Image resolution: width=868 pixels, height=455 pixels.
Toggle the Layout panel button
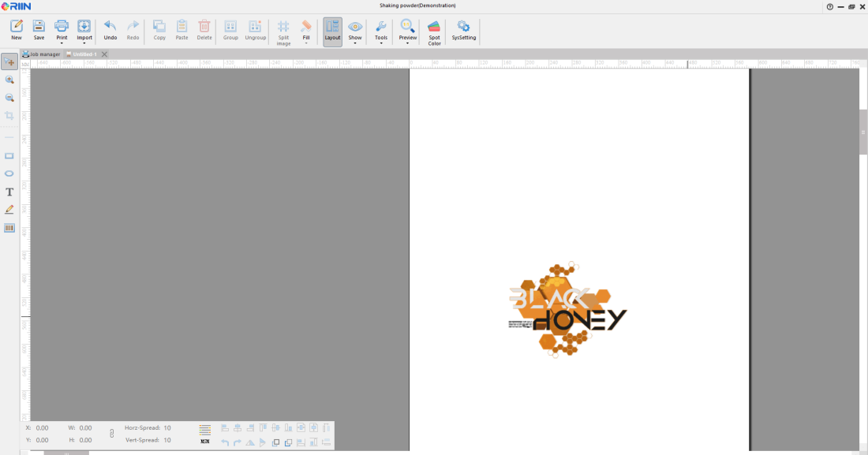(x=332, y=32)
